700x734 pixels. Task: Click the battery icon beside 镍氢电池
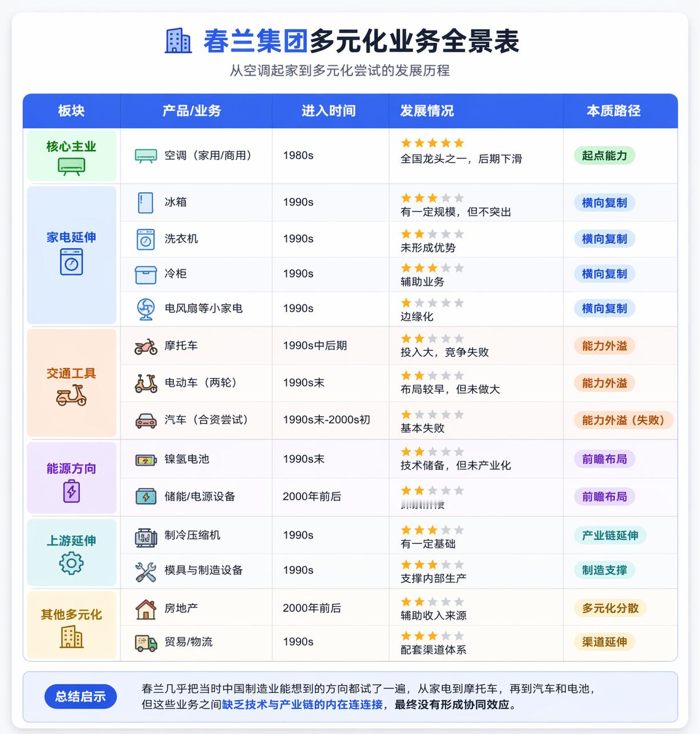tap(145, 459)
